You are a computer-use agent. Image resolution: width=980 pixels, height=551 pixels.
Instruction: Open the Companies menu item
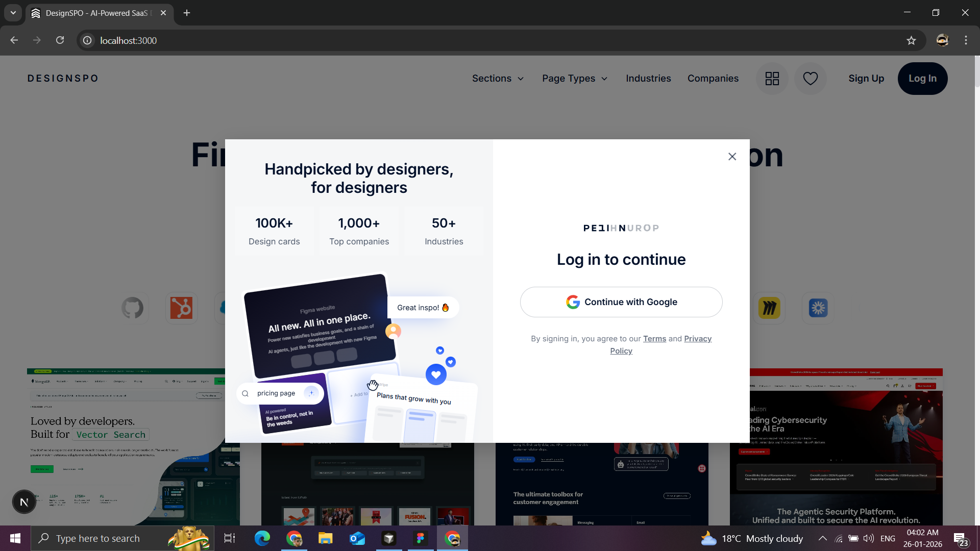point(713,79)
